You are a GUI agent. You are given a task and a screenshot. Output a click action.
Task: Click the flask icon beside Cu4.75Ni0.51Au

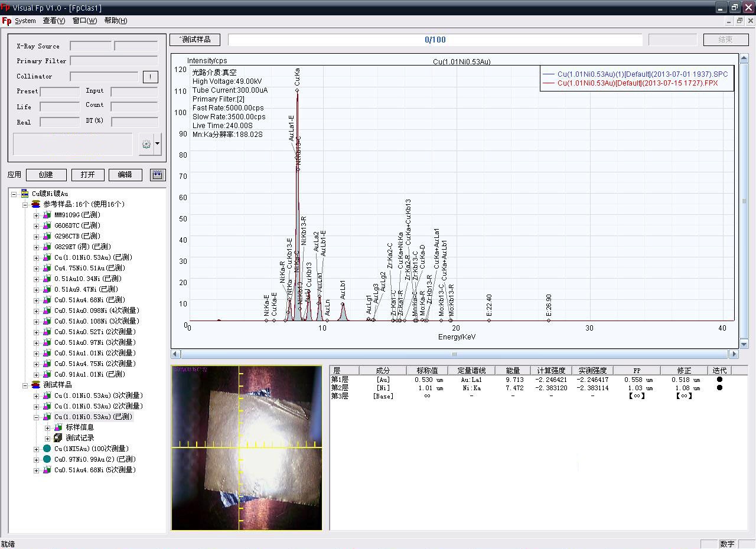pos(47,268)
